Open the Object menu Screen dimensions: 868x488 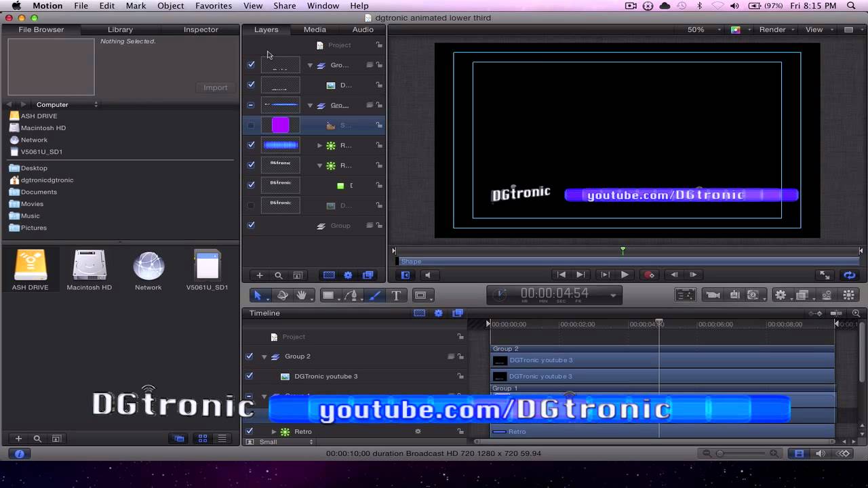pos(171,5)
